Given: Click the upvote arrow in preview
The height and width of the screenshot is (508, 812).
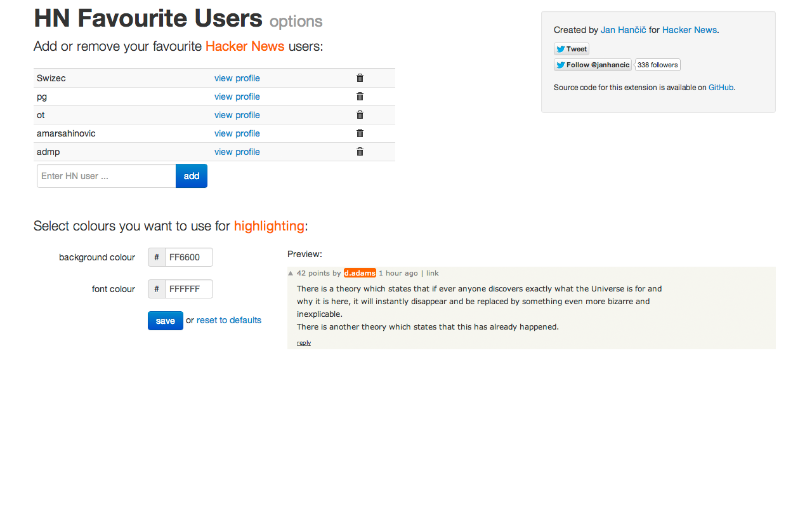Looking at the screenshot, I should tap(291, 274).
